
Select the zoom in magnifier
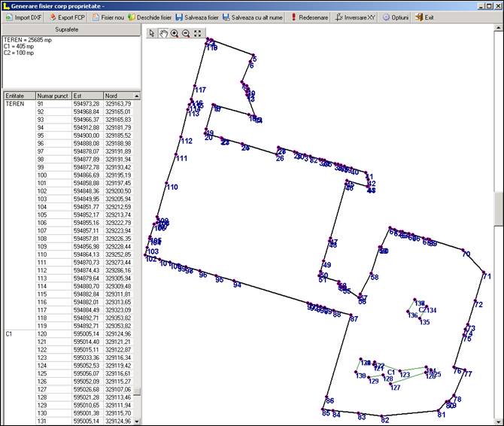coord(175,33)
